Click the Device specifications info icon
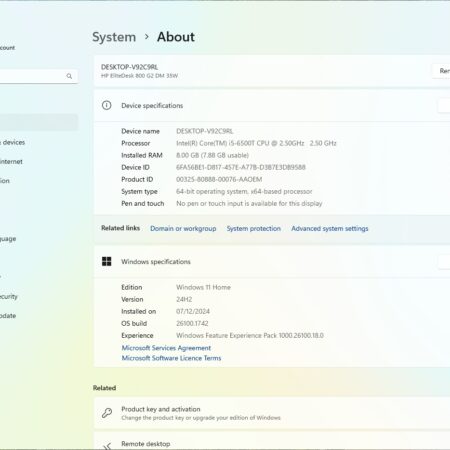Screen dimensions: 450x450 click(107, 105)
